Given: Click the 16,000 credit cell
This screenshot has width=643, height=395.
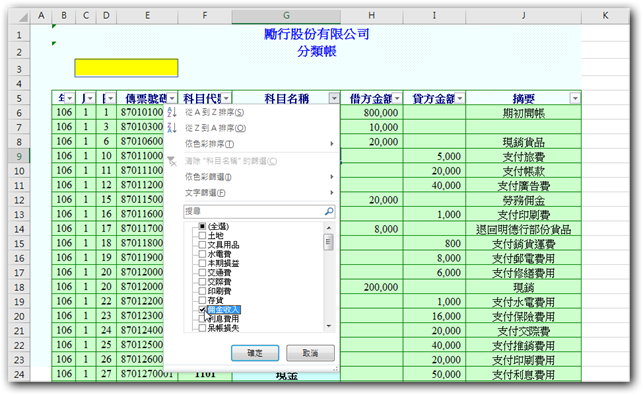Looking at the screenshot, I should pos(434,316).
